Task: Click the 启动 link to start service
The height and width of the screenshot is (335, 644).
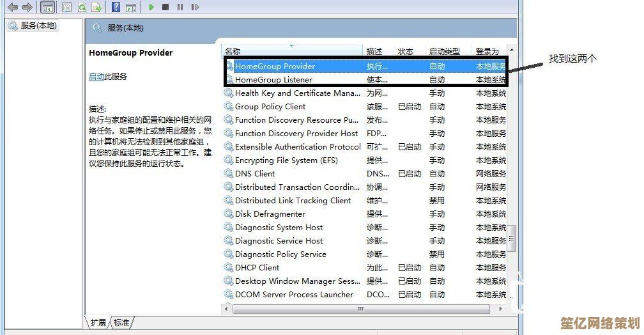Action: pos(96,77)
